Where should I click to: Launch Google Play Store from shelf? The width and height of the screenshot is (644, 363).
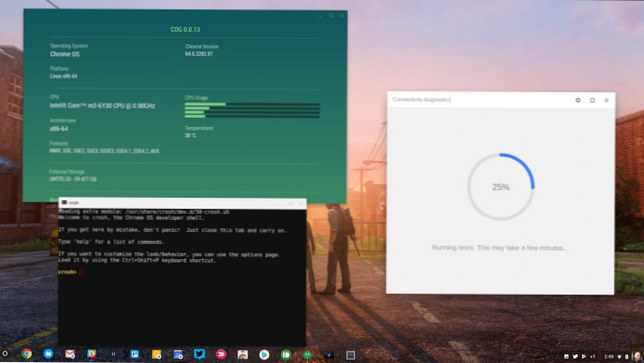(x=264, y=354)
